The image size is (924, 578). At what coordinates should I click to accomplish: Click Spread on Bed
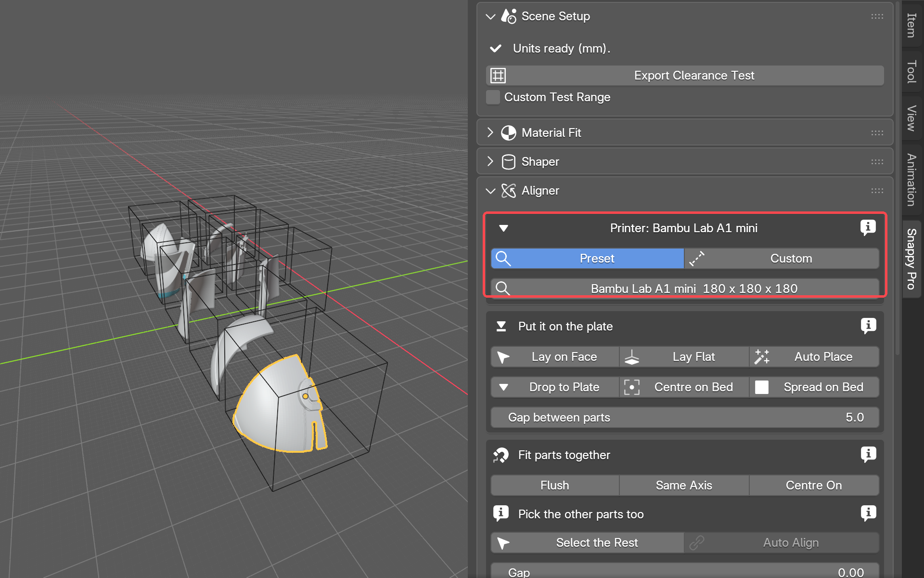click(x=814, y=387)
